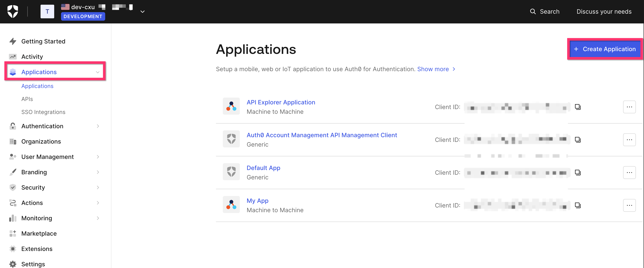Open API Explorer Application link
Image resolution: width=644 pixels, height=268 pixels.
(x=281, y=102)
